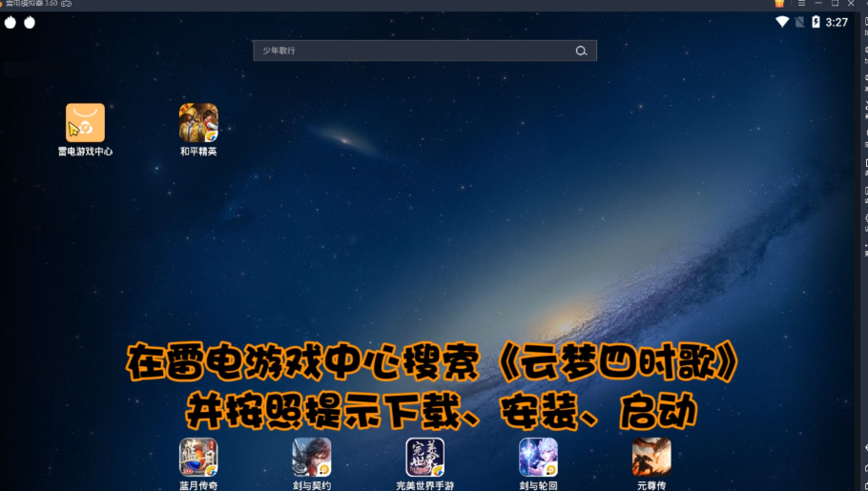Open the emulator hamburger menu
Viewport: 868px width, 491px height.
pyautogui.click(x=801, y=3)
